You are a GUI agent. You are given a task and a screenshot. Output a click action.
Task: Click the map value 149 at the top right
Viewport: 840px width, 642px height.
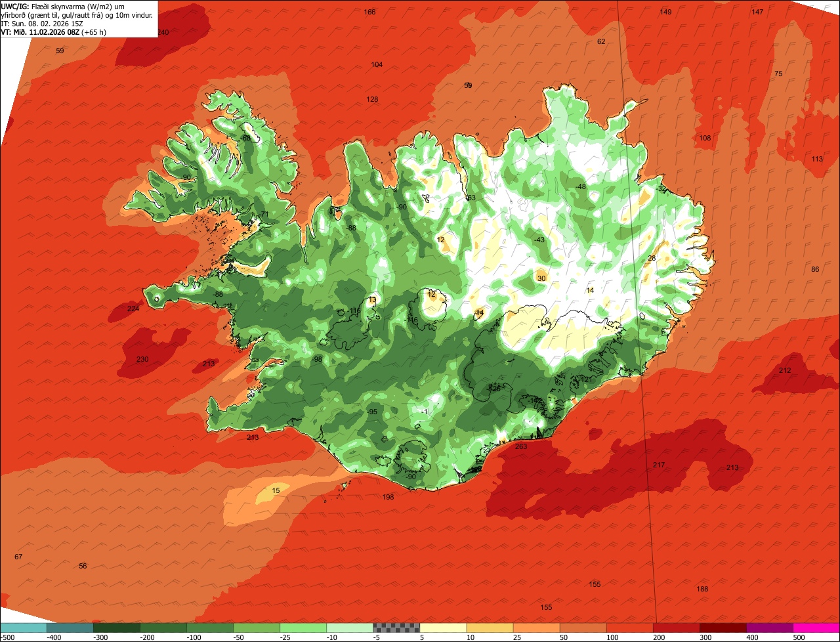pyautogui.click(x=665, y=12)
